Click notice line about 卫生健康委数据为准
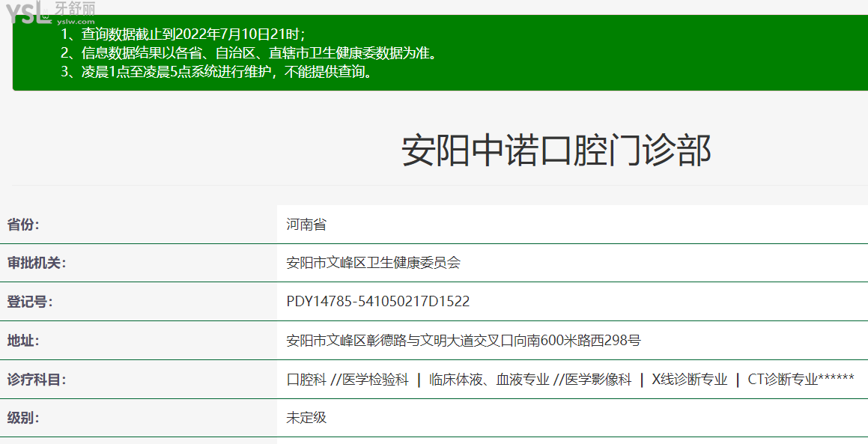The height and width of the screenshot is (444, 868). click(x=249, y=53)
